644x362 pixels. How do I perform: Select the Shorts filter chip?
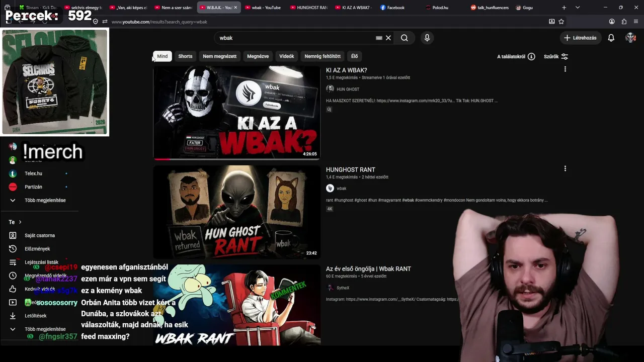pos(185,56)
